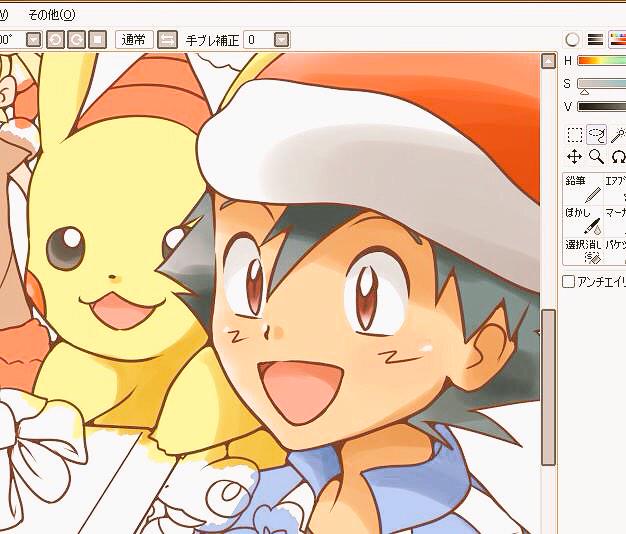
Task: Choose the 選択消し selection eraser tool
Action: (583, 251)
